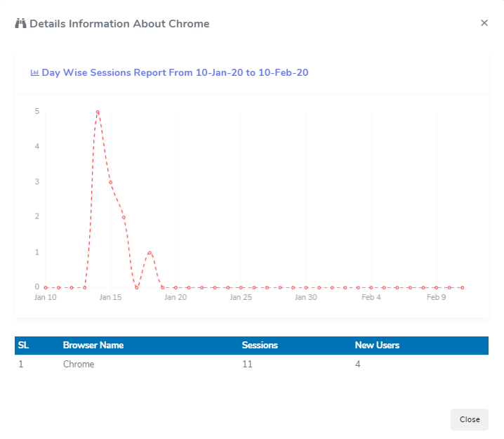Click the Day Wise Sessions Report title
This screenshot has width=504, height=439.
pyautogui.click(x=175, y=72)
